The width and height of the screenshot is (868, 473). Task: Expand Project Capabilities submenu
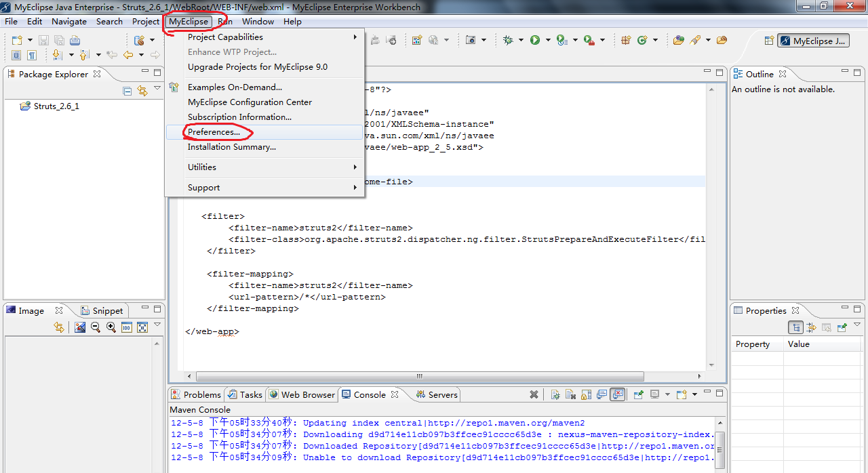(x=264, y=37)
